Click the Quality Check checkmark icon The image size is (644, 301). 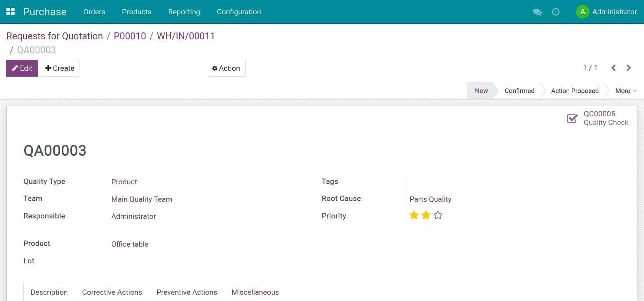(x=572, y=118)
